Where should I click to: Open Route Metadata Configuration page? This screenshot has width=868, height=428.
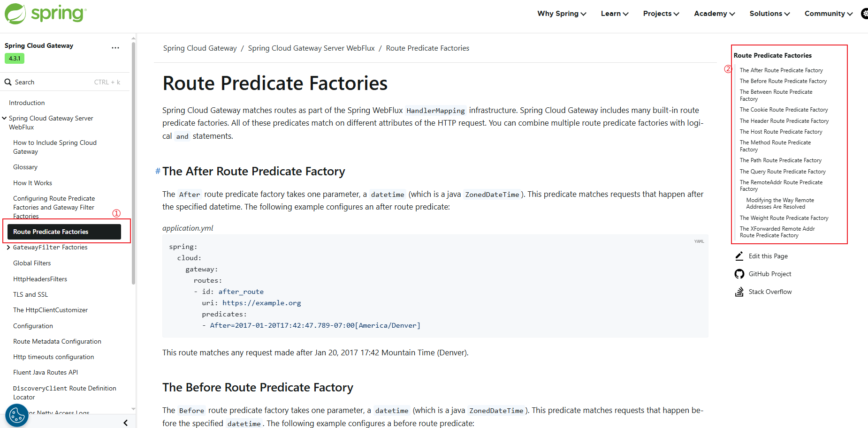tap(57, 341)
